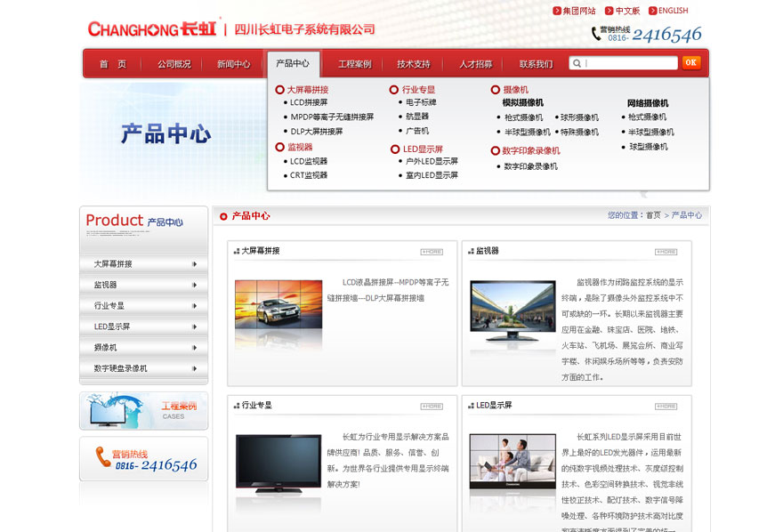Open the video wall car thumbnail
This screenshot has height=532, width=783.
(278, 304)
